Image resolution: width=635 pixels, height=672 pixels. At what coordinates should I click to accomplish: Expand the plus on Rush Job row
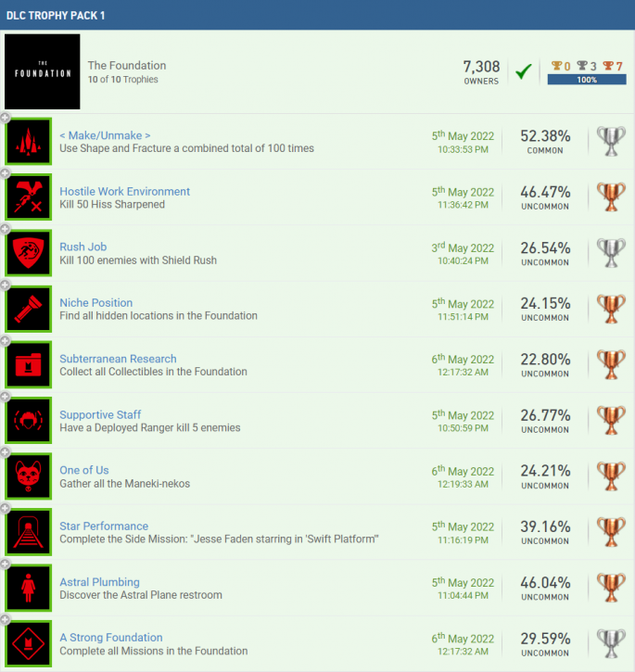click(x=5, y=229)
